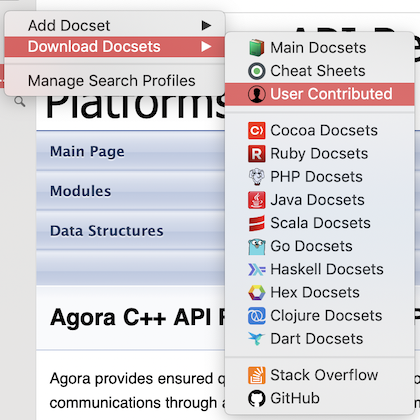Pick Haskell Docsets entry
The height and width of the screenshot is (420, 420).
(x=320, y=269)
